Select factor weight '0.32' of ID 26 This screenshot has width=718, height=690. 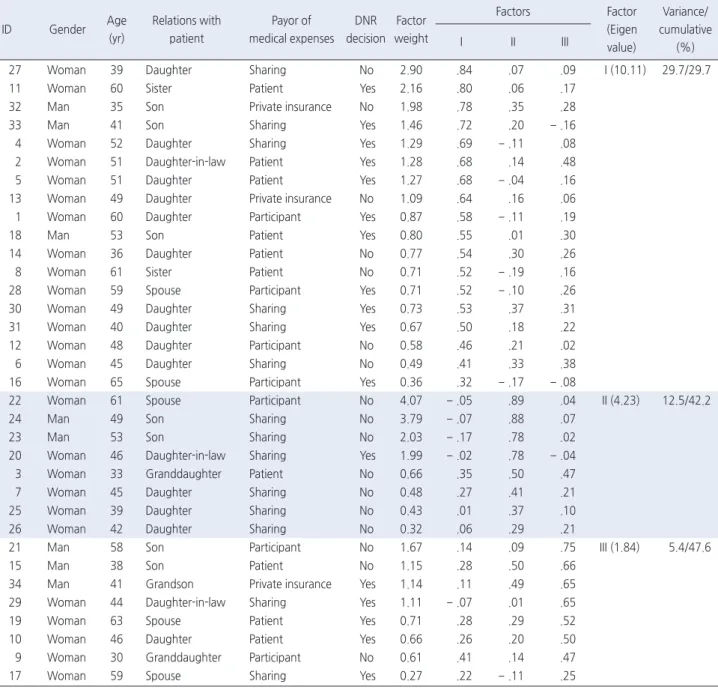click(x=411, y=529)
